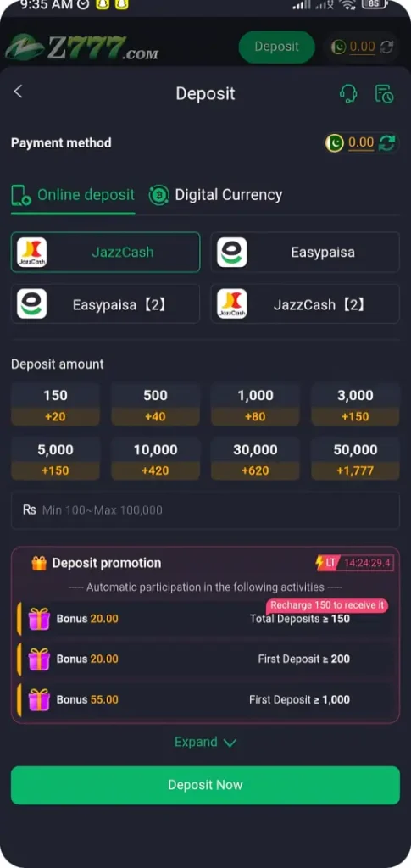Switch to Online deposit tab

73,195
